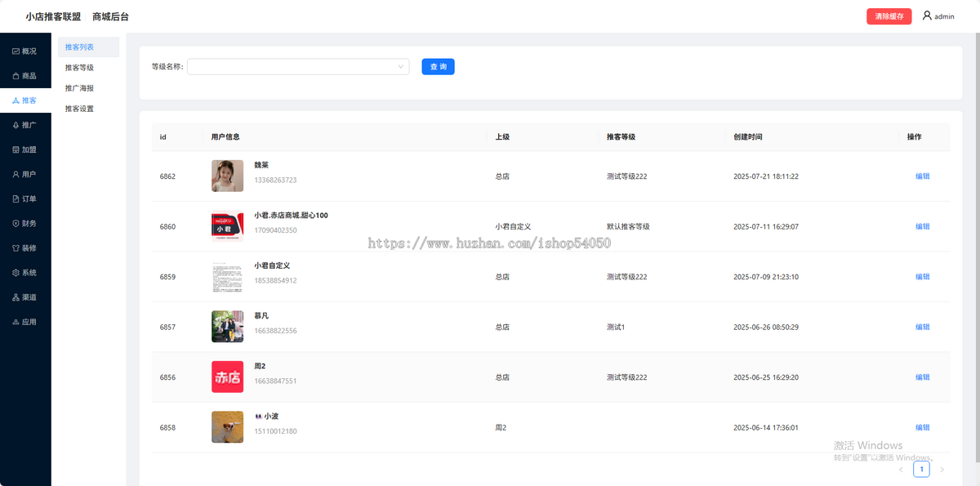Click the 系统 settings gear icon
The width and height of the screenshot is (980, 486).
(16, 273)
